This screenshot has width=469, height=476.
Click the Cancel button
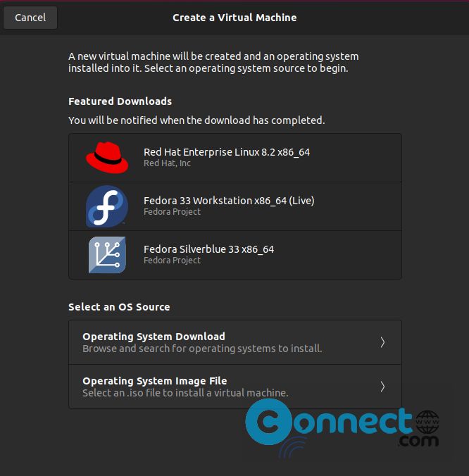point(30,18)
